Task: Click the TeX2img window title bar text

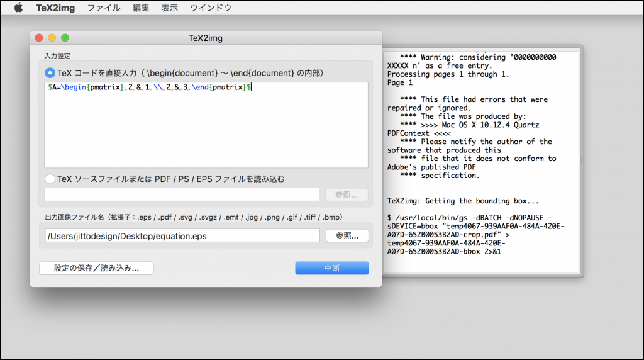Action: click(x=206, y=38)
